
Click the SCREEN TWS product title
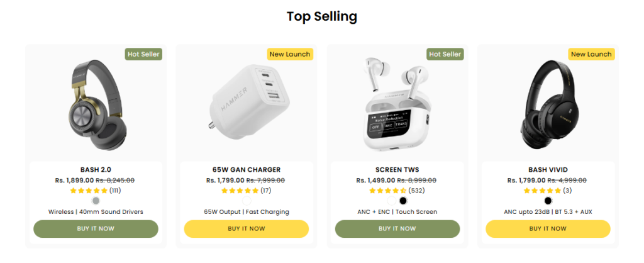click(x=397, y=170)
